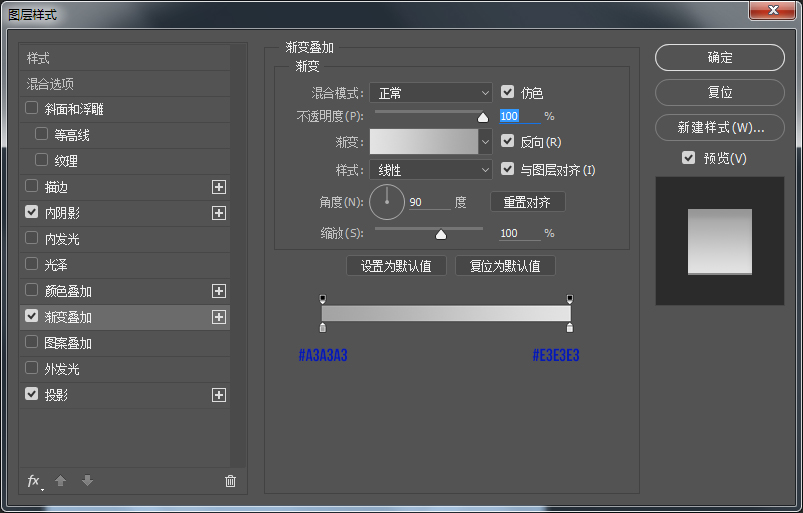Enable the 内发光 checkbox
803x513 pixels.
tap(32, 238)
